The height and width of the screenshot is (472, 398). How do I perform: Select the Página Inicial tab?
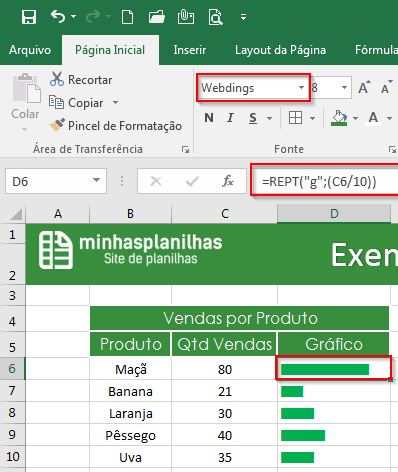(110, 50)
